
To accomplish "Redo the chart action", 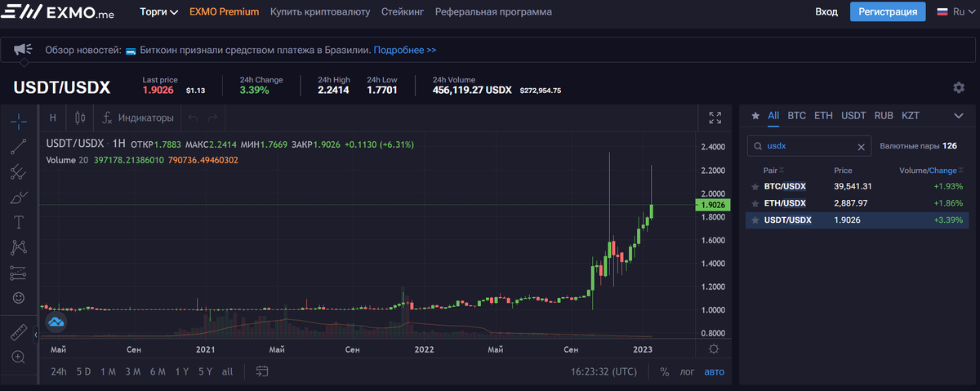I will (212, 118).
